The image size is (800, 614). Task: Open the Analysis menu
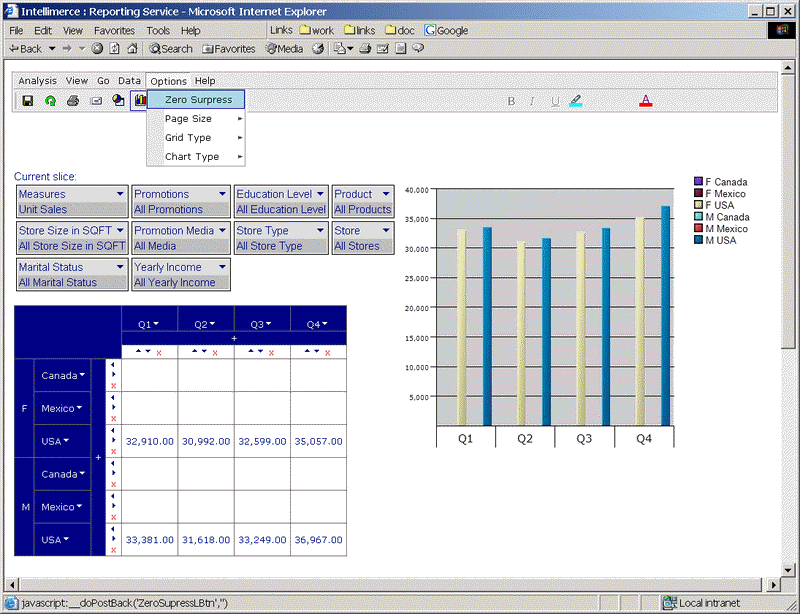37,81
